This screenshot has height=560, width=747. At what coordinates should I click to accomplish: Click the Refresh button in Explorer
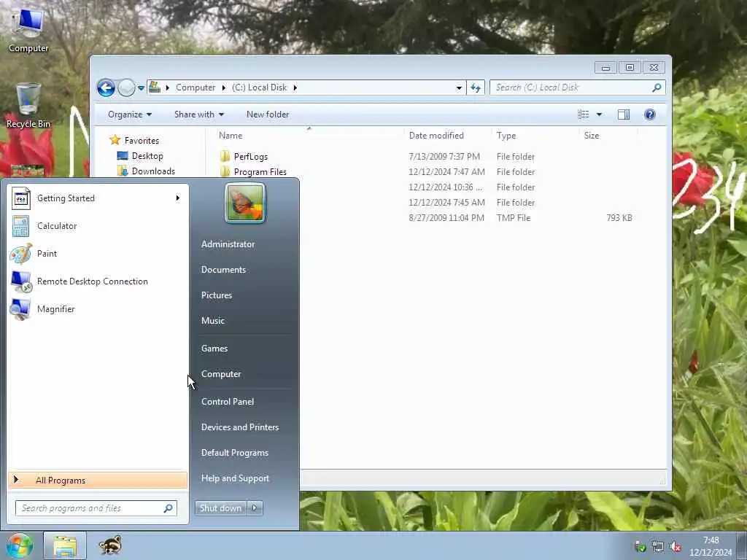pos(476,87)
